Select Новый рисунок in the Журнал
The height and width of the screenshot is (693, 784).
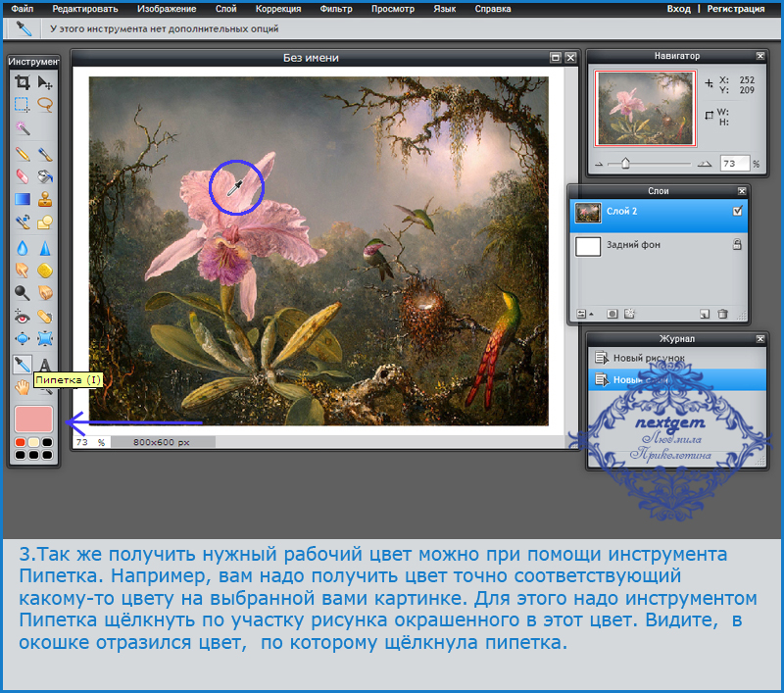[677, 358]
